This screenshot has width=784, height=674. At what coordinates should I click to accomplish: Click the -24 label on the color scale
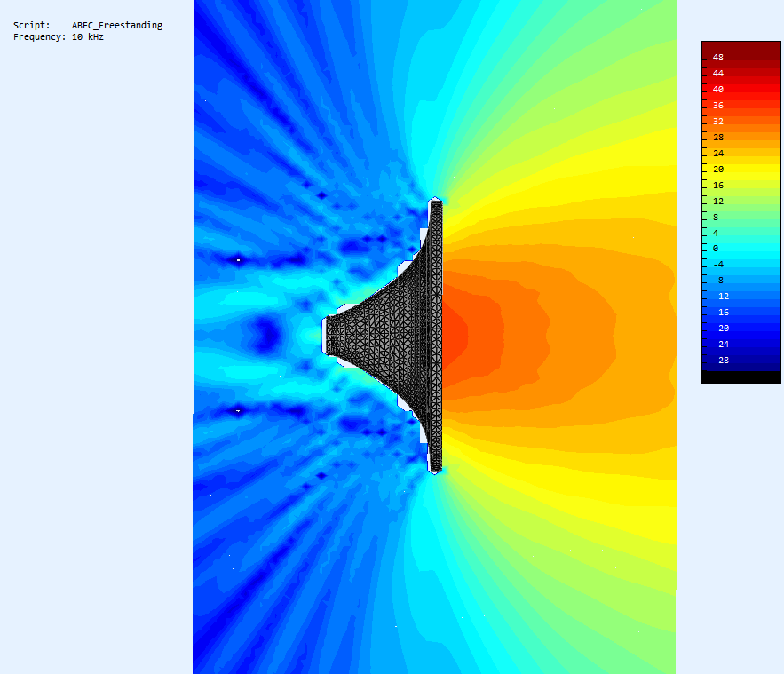click(721, 345)
